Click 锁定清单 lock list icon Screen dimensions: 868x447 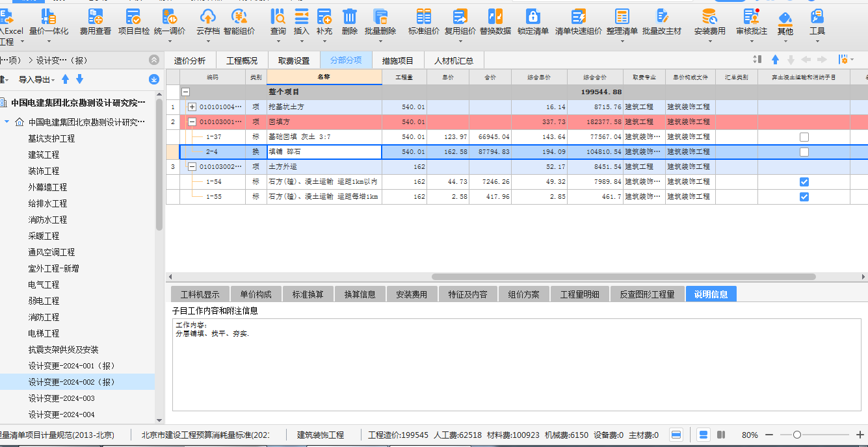(533, 18)
